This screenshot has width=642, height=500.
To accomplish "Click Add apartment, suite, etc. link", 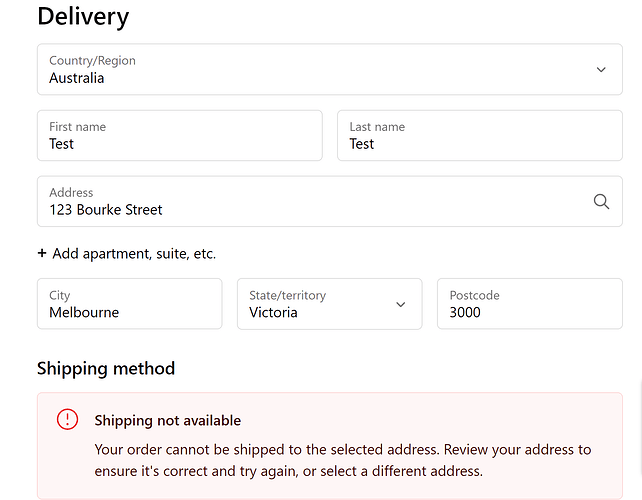I will pyautogui.click(x=134, y=254).
